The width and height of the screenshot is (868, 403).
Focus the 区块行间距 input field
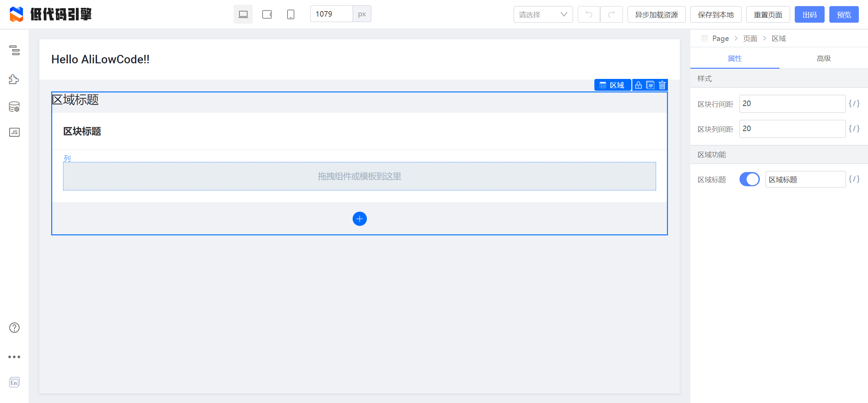pyautogui.click(x=792, y=104)
